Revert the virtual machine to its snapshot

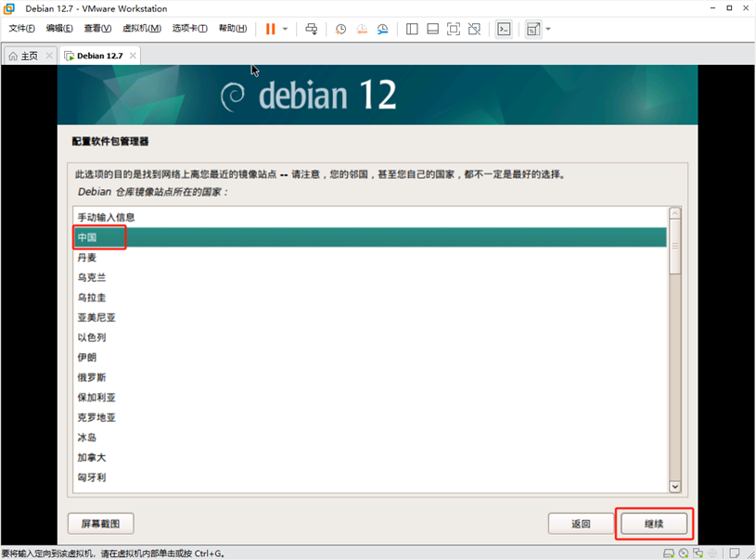pos(362,29)
